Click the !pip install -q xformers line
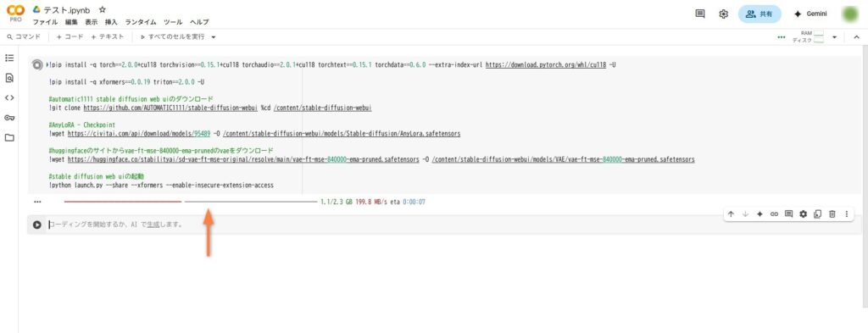 coord(126,82)
